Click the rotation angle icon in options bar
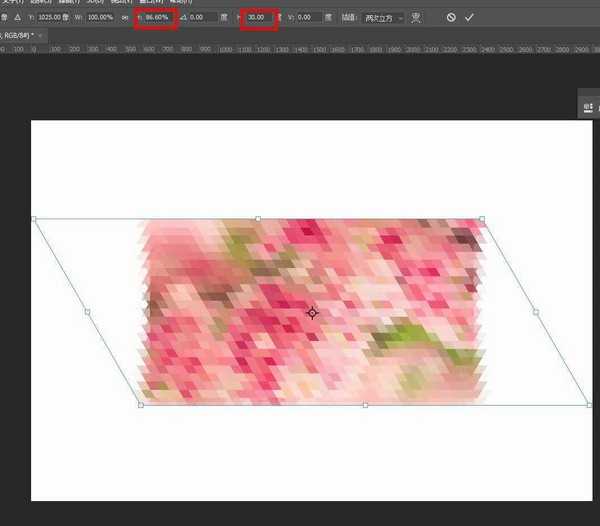The image size is (600, 526). 182,18
